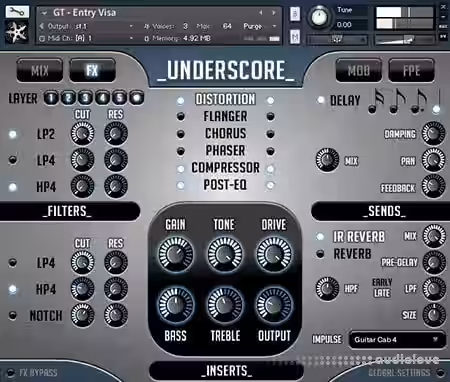The image size is (450, 382).
Task: Select layer 2 button
Action: click(x=68, y=98)
